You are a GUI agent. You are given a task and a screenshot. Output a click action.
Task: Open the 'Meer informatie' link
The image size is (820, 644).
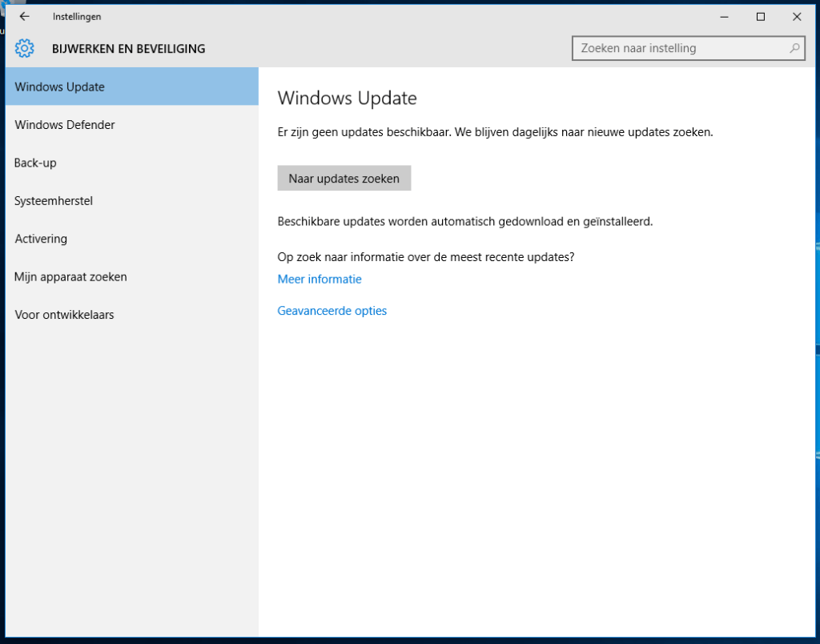(x=320, y=280)
